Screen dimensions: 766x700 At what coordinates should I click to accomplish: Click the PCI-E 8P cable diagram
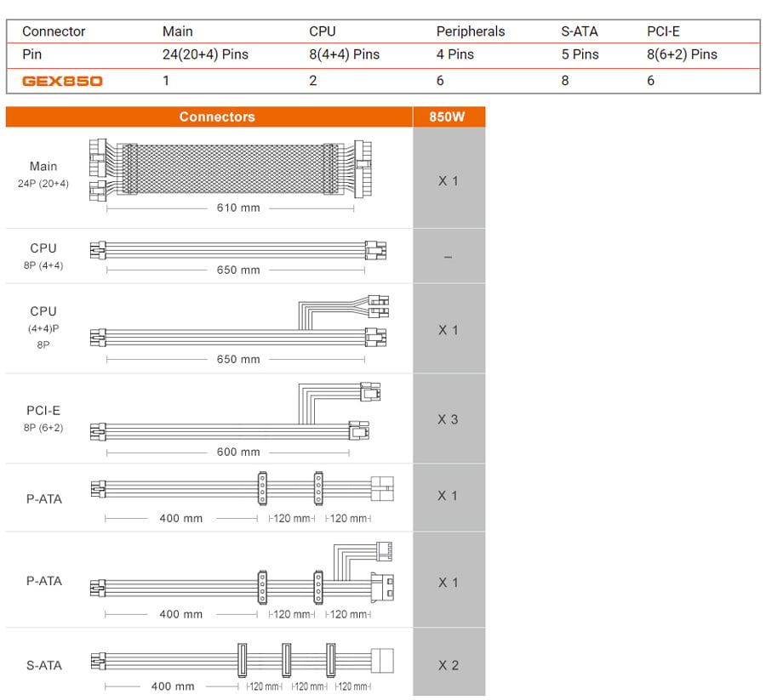(x=236, y=412)
